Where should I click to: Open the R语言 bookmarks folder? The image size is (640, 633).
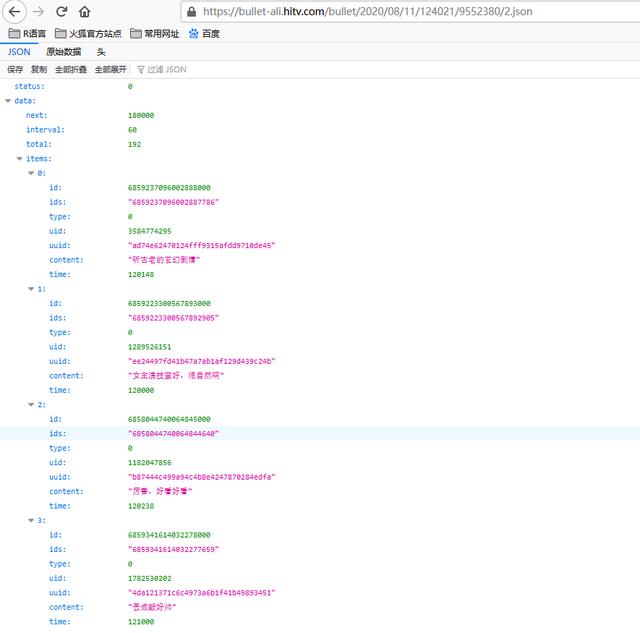pyautogui.click(x=27, y=33)
